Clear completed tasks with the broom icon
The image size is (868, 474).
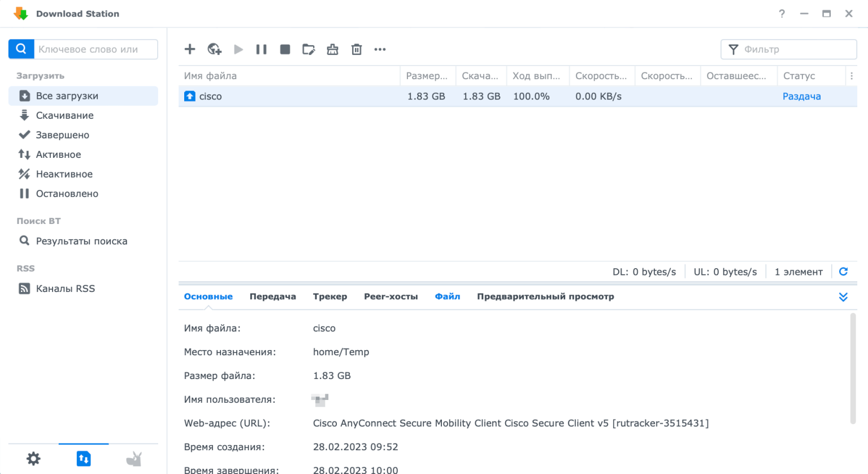[332, 49]
